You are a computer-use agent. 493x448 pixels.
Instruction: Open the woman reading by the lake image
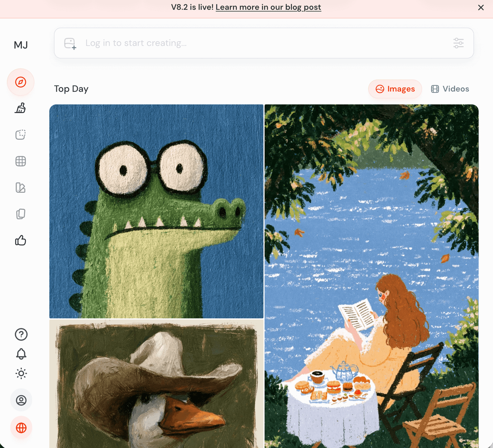[371, 276]
